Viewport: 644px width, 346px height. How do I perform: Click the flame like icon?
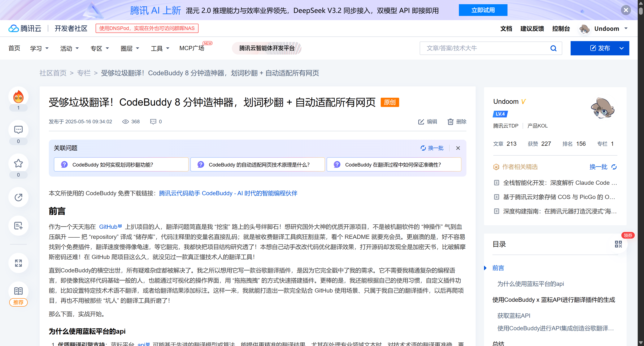click(x=18, y=97)
